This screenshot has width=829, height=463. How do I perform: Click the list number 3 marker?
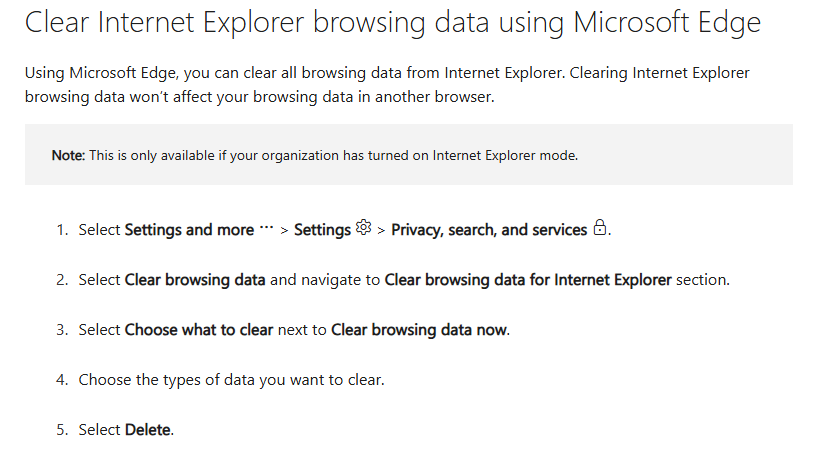click(62, 330)
